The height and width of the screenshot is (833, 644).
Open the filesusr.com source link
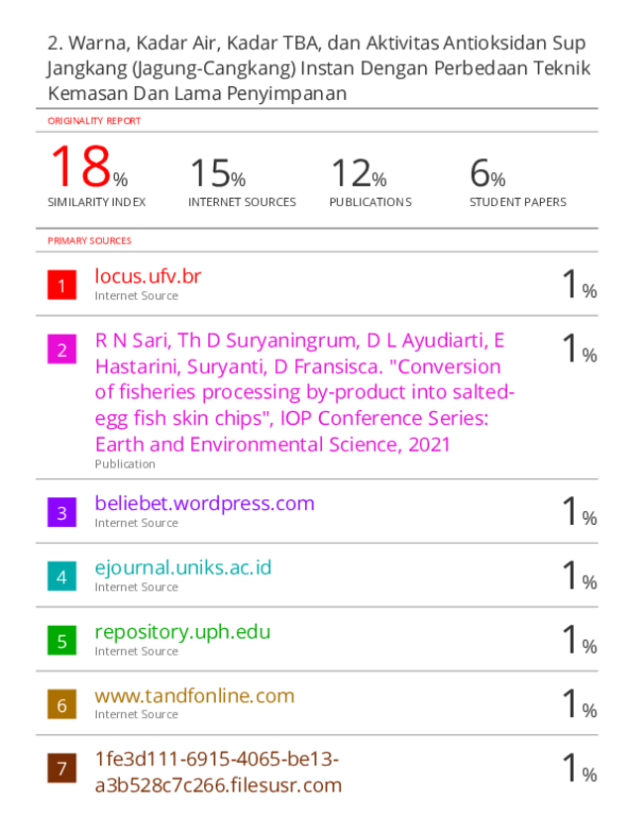(218, 772)
